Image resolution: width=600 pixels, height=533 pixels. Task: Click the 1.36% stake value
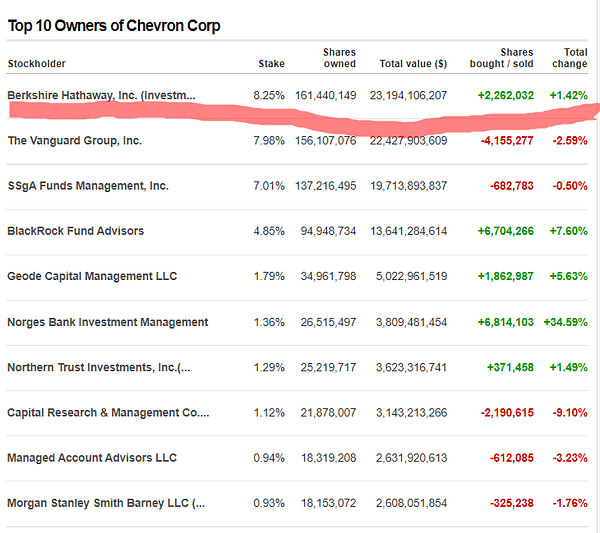(269, 322)
